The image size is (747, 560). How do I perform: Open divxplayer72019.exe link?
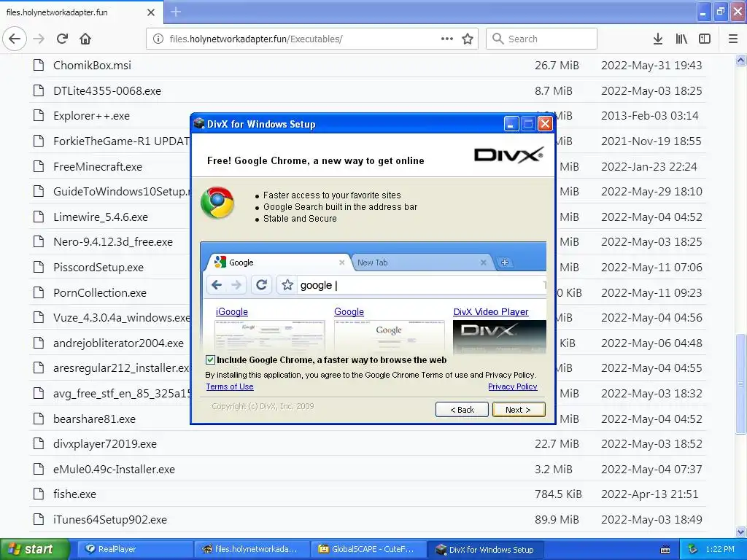pos(105,444)
